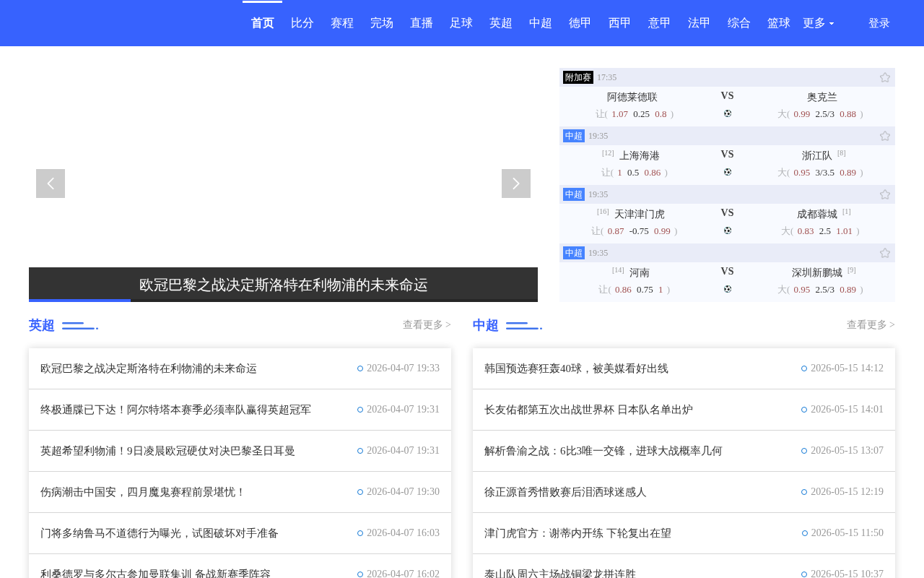Click soccer ball icon in 天津津门虎 match
Image resolution: width=924 pixels, height=578 pixels.
click(x=728, y=230)
